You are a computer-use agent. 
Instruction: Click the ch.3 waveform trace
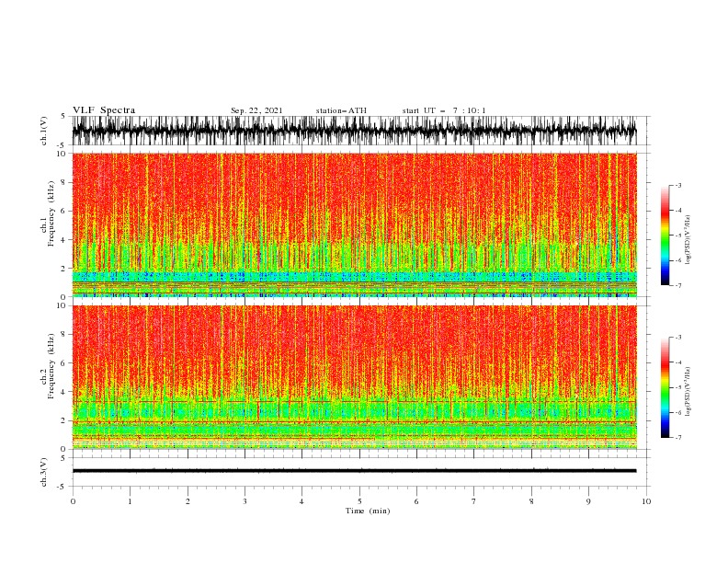pos(355,471)
